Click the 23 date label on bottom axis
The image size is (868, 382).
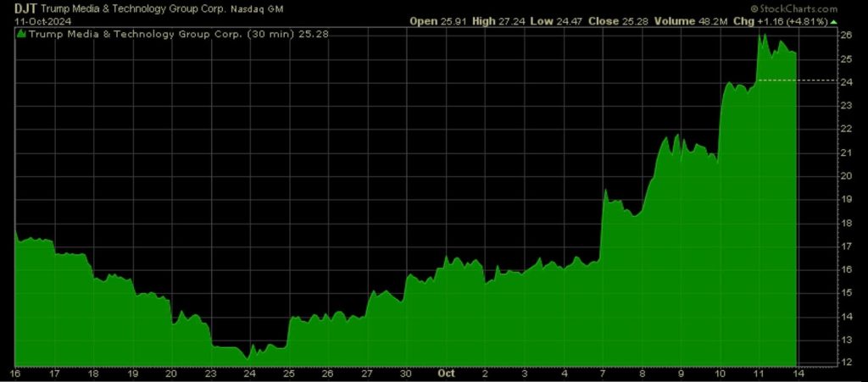tap(212, 372)
